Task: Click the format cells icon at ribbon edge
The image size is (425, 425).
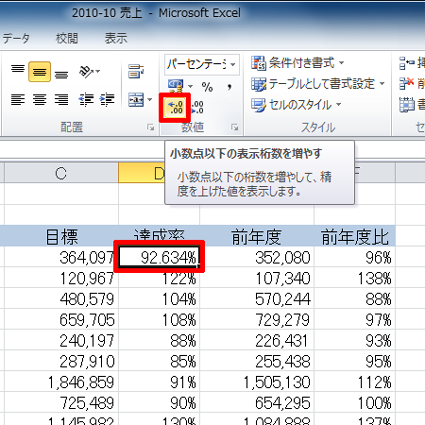Action: pyautogui.click(x=407, y=105)
